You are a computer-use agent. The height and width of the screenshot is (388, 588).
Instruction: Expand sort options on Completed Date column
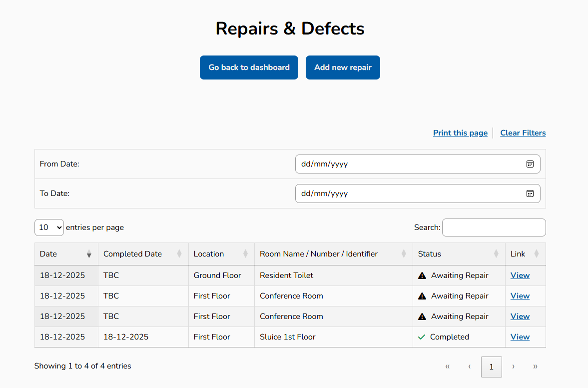point(180,254)
